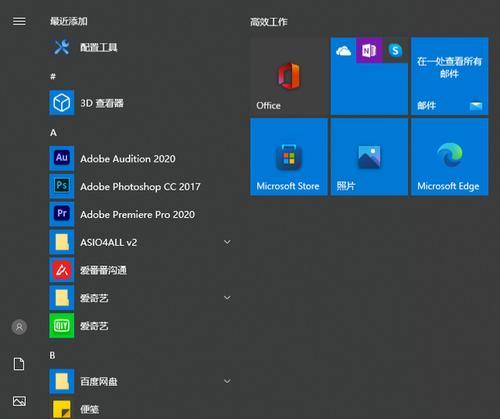Click the 最近添加 heading
Image resolution: width=500 pixels, height=419 pixels.
(x=69, y=21)
